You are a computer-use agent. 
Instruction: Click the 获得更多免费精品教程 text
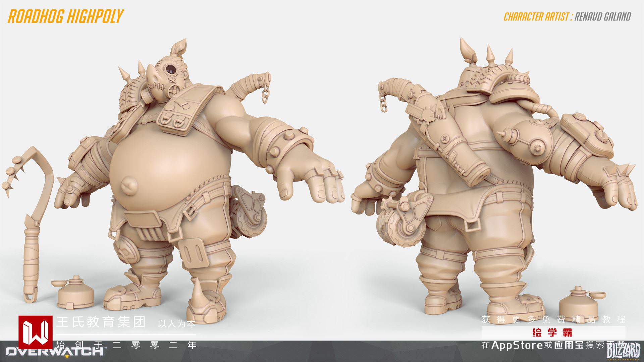553,320
